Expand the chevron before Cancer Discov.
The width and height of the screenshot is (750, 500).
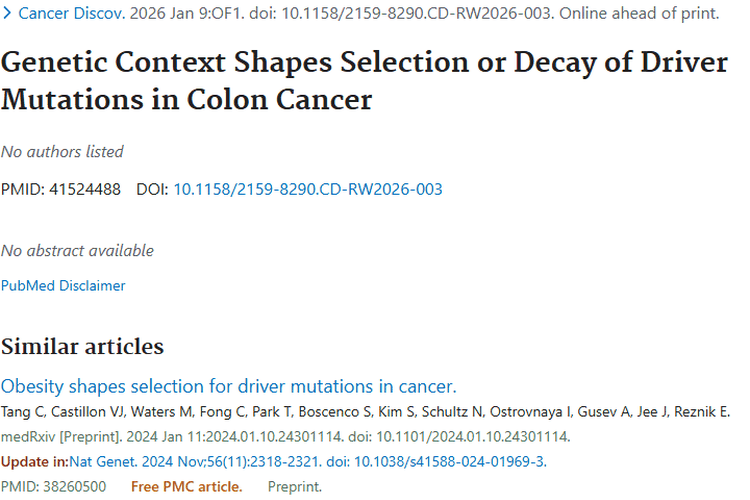coord(7,14)
